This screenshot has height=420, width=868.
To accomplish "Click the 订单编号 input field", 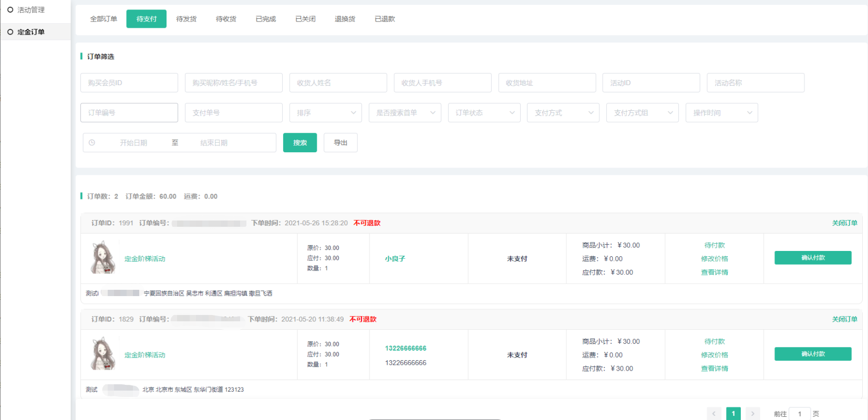I will click(129, 113).
